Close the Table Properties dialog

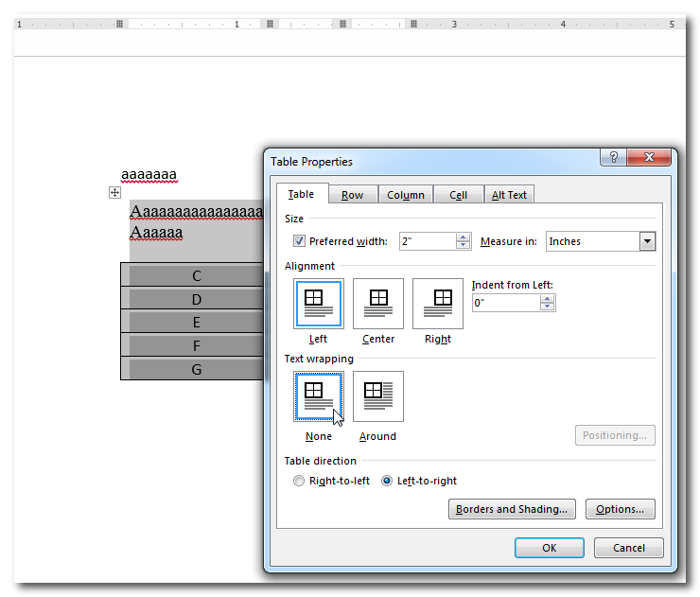point(649,159)
